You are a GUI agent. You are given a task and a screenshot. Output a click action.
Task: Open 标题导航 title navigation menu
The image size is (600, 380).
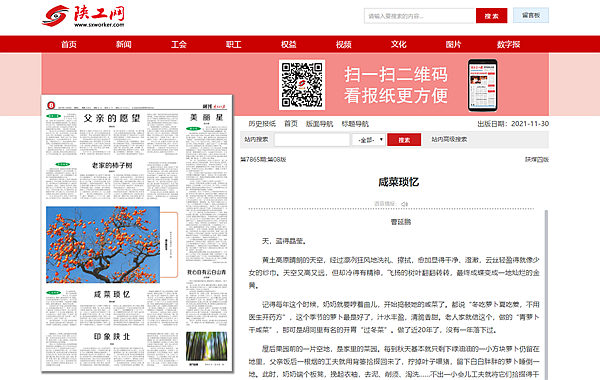tap(355, 124)
